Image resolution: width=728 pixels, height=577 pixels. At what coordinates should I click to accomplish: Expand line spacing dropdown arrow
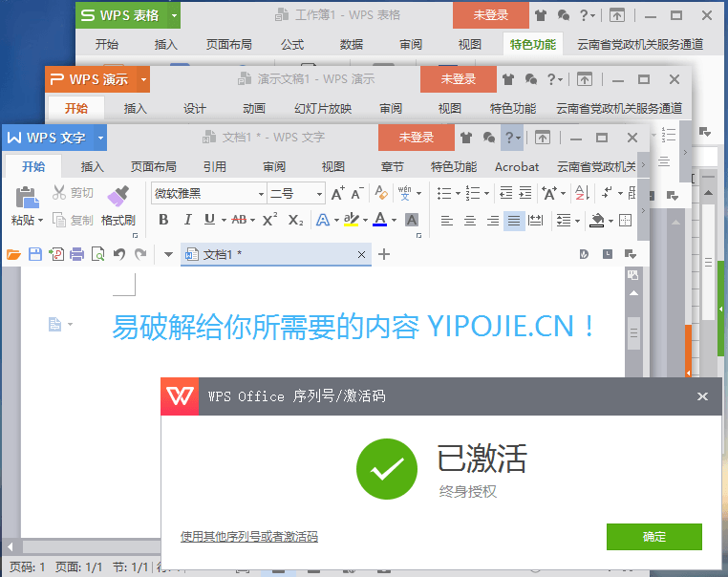[x=578, y=221]
